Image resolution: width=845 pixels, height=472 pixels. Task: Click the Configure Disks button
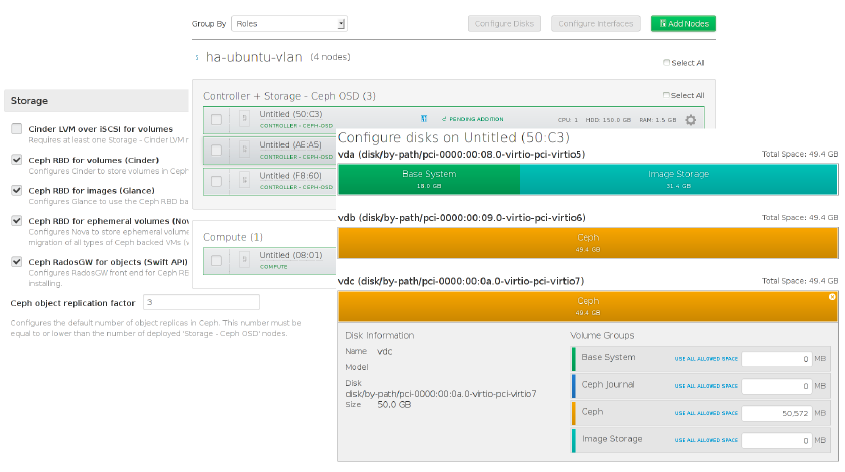click(504, 23)
